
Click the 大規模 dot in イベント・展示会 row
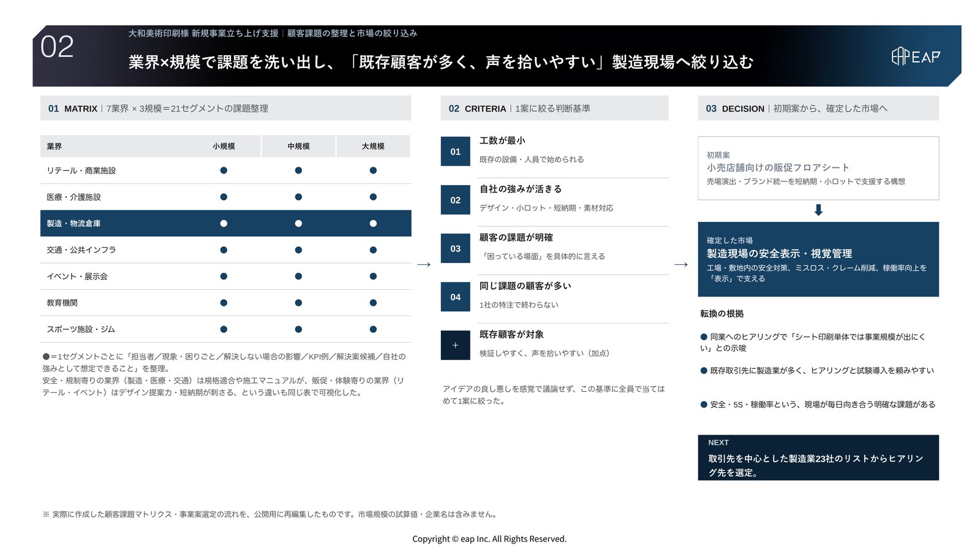pyautogui.click(x=373, y=276)
